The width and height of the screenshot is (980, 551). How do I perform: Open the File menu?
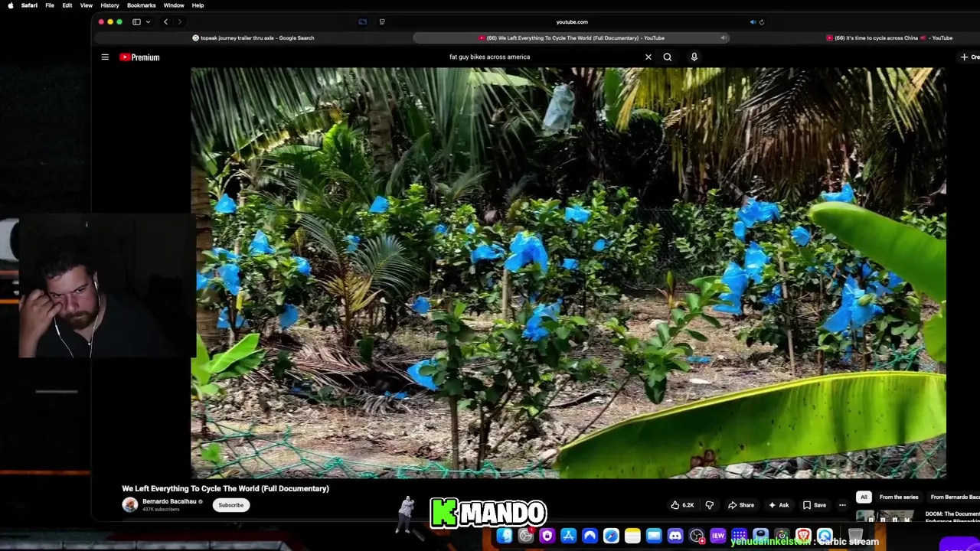tap(50, 5)
